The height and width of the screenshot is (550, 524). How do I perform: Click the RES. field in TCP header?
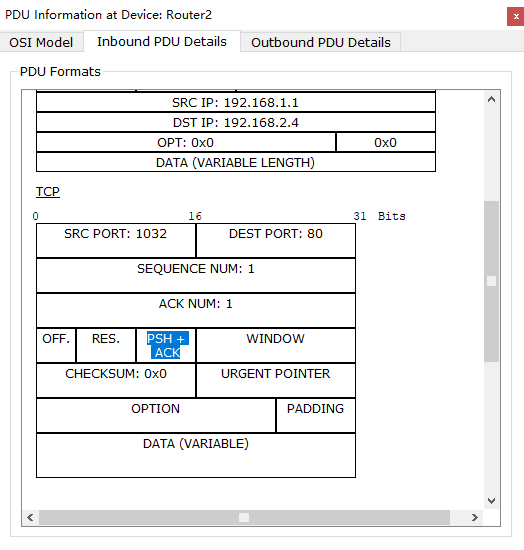point(106,346)
